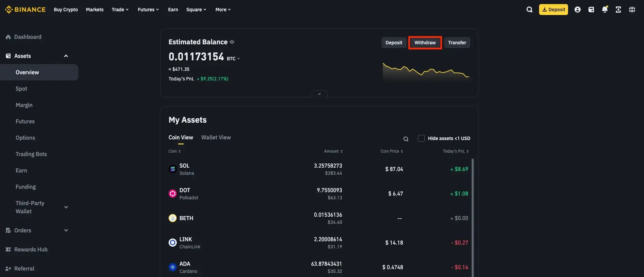Open Trading Bots in the sidebar
Screen dimensions: 644x277
point(31,154)
